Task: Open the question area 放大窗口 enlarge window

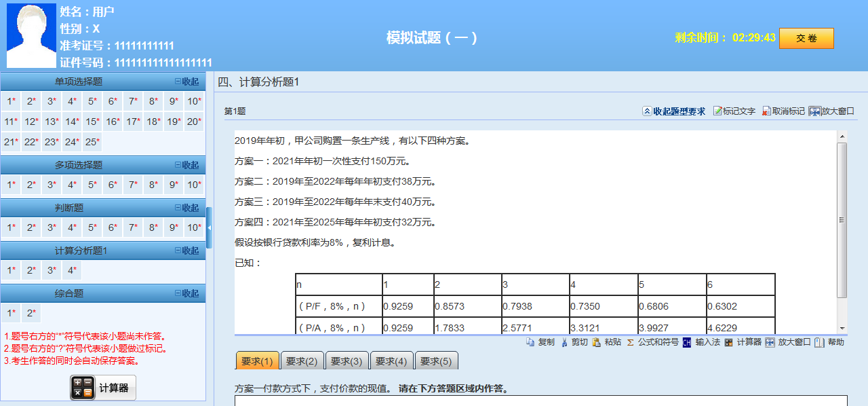Action: (x=827, y=111)
